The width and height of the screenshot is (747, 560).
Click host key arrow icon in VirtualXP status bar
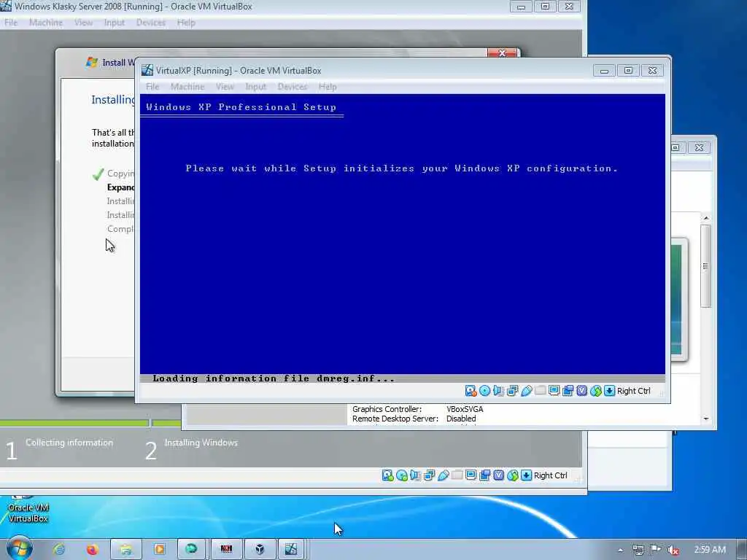[609, 391]
